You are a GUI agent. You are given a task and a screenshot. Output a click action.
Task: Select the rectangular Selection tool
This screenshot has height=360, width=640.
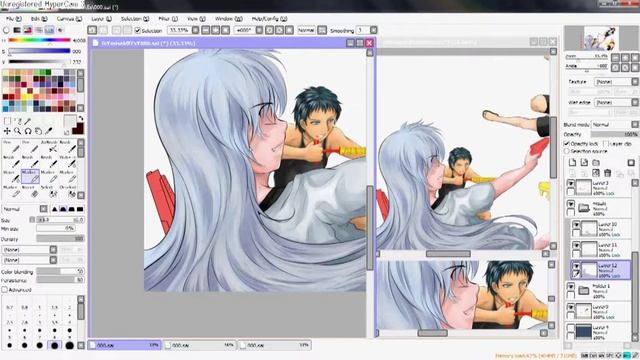[x=7, y=121]
